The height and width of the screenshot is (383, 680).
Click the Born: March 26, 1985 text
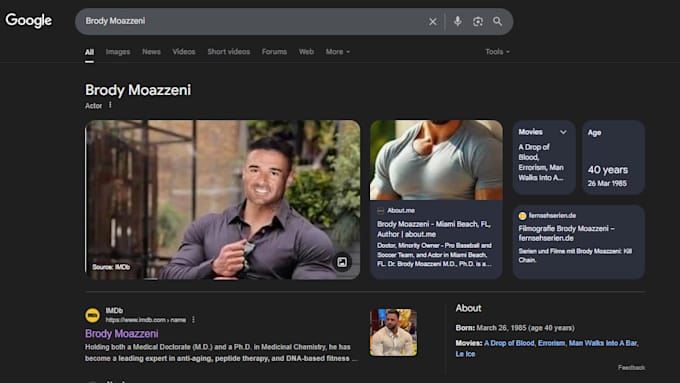(x=515, y=328)
